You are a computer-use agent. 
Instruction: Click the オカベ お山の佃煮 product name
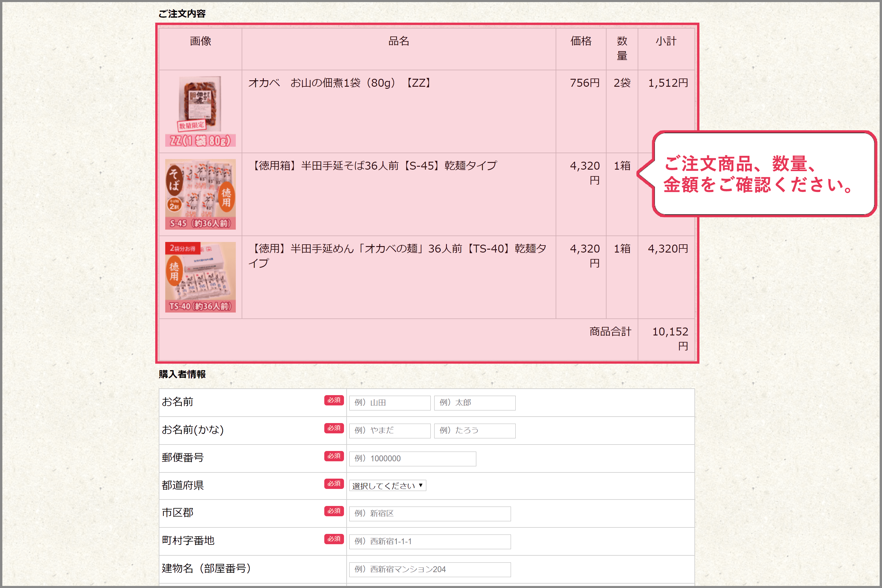pos(340,83)
